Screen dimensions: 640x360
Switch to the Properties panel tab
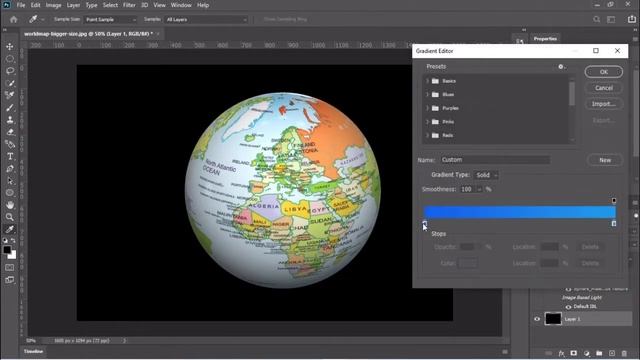tap(545, 39)
